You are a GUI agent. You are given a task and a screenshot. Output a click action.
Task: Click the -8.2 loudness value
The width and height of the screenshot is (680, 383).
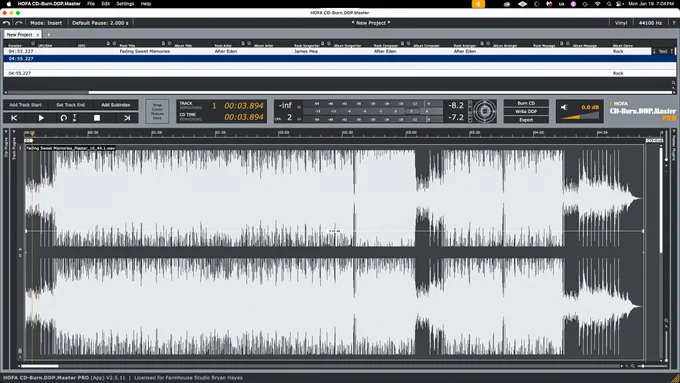pos(456,105)
